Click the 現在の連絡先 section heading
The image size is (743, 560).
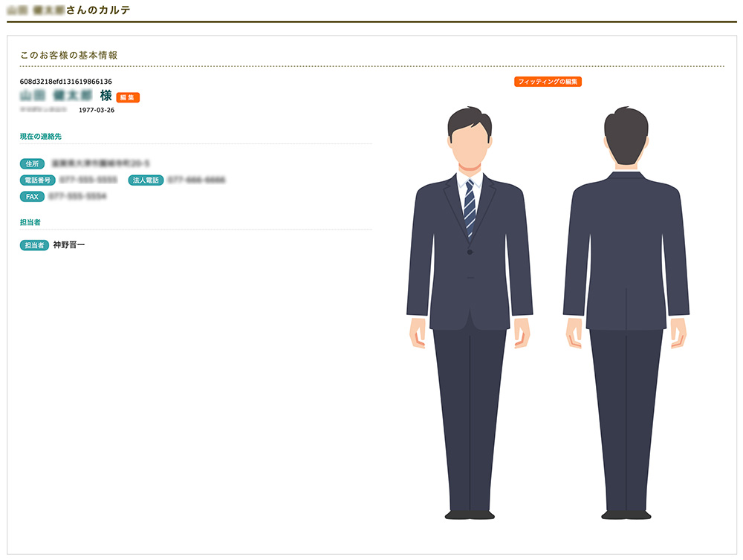click(x=41, y=137)
